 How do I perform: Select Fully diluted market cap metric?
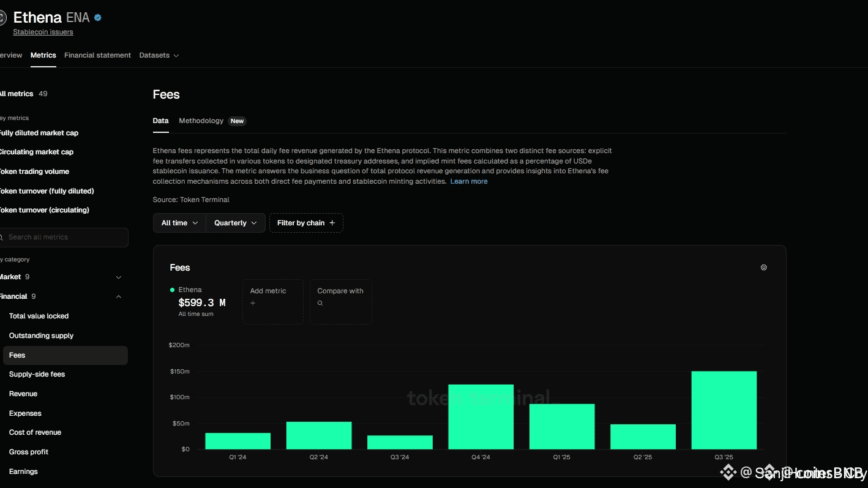[x=39, y=133]
